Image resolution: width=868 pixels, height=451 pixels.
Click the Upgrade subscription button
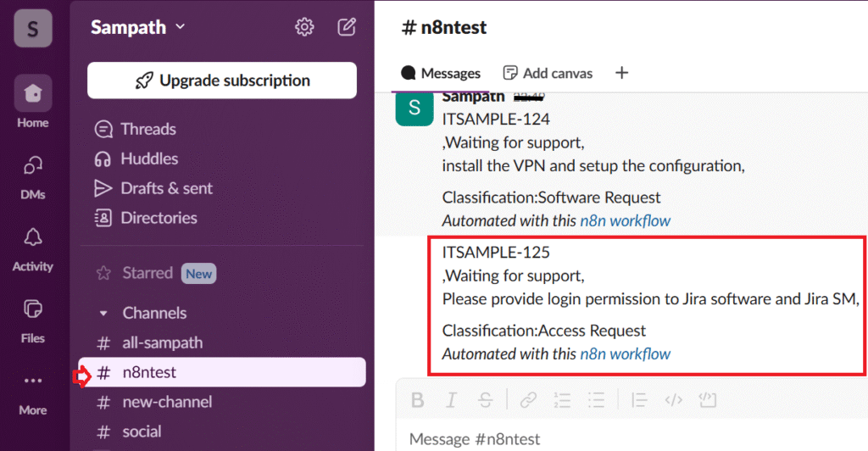222,81
